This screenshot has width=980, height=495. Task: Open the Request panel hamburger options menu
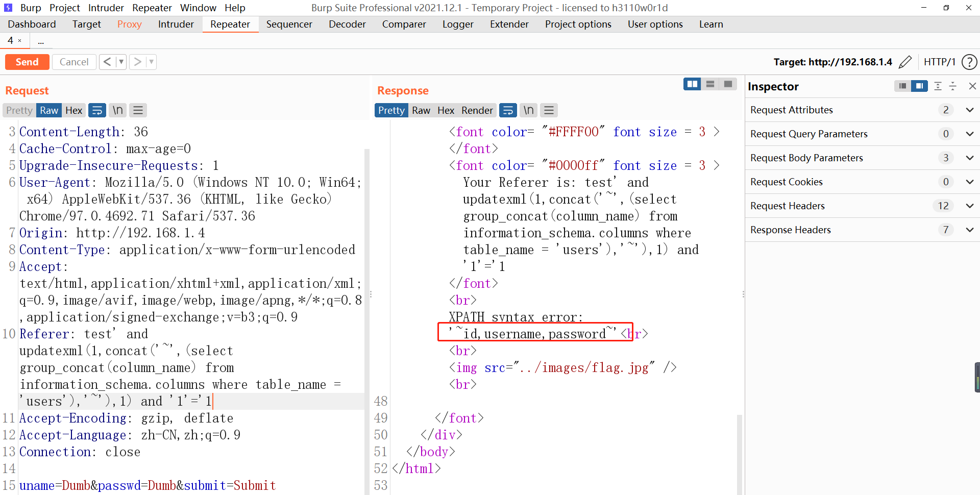click(138, 110)
